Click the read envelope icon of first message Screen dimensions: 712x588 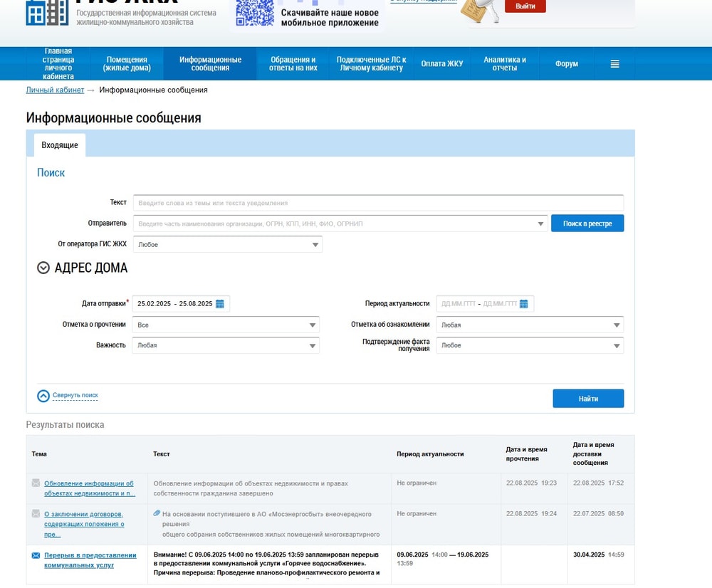[x=36, y=483]
